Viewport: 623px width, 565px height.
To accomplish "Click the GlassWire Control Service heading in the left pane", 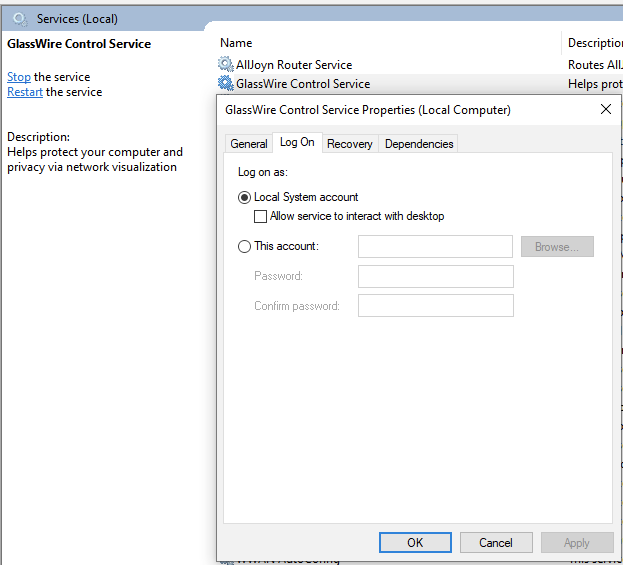I will [x=79, y=44].
